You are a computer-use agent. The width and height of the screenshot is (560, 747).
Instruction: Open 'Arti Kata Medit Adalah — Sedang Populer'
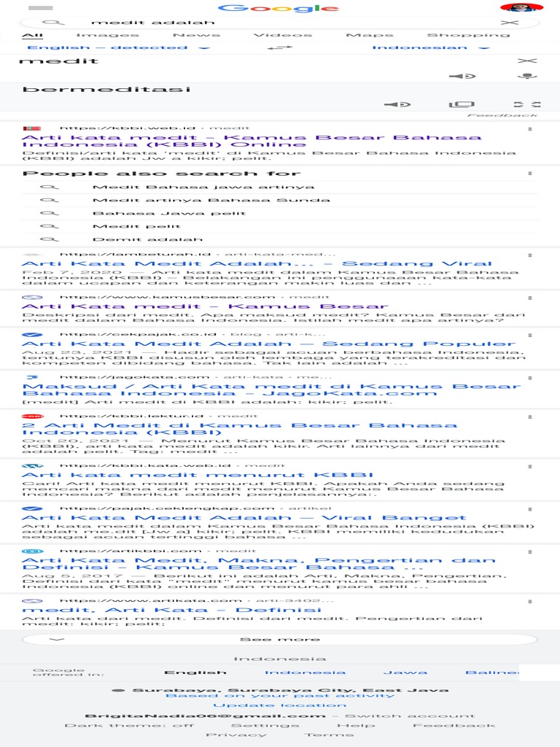tap(268, 344)
